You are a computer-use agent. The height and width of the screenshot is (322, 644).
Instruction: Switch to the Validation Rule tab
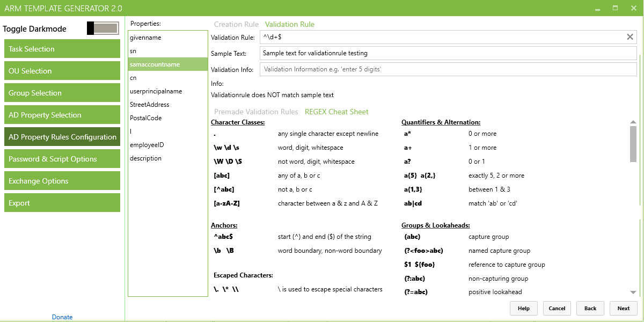[x=290, y=24]
